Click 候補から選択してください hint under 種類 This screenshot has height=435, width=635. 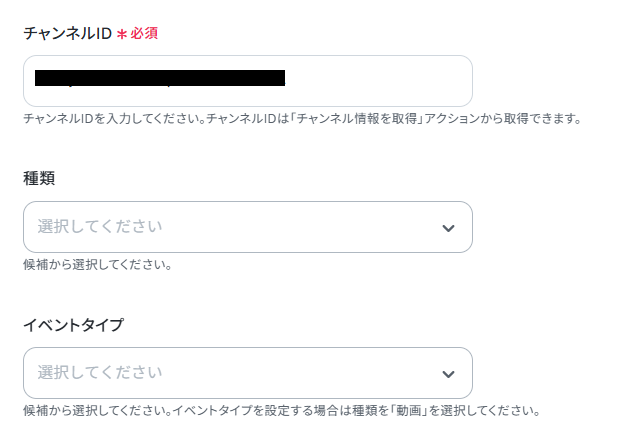click(97, 265)
